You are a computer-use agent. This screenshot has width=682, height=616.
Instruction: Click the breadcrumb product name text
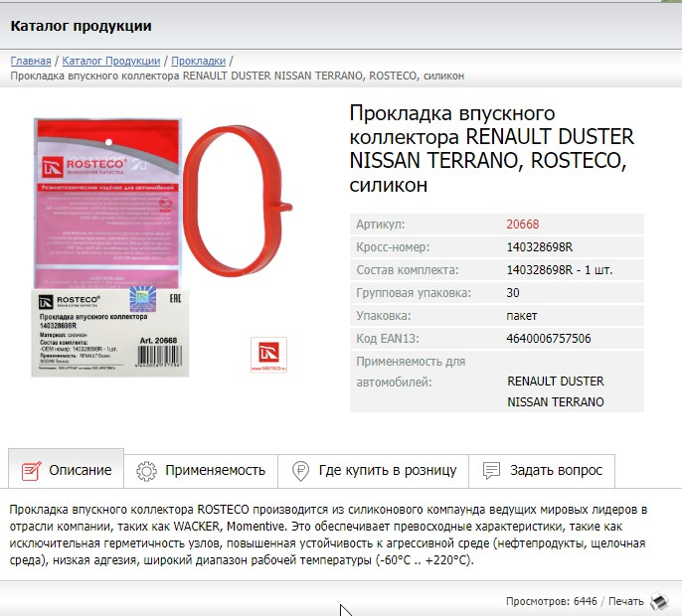coord(237,77)
